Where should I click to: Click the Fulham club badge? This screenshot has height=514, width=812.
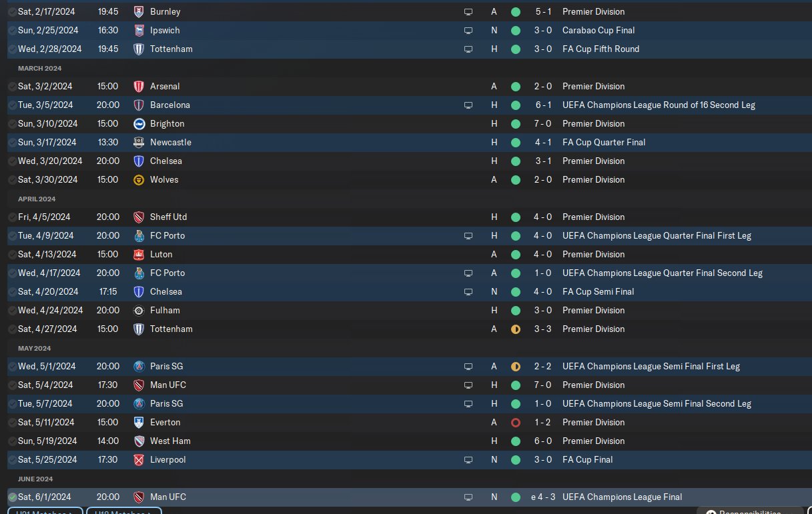click(139, 310)
